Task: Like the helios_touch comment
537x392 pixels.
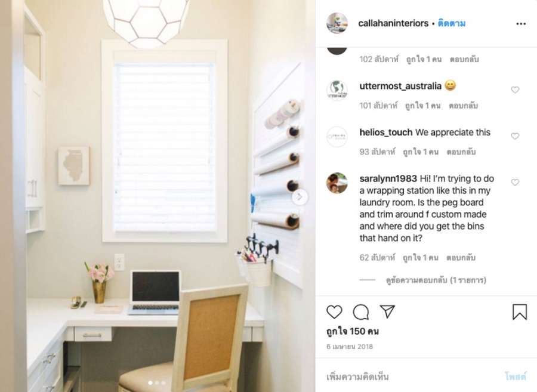Action: click(515, 136)
